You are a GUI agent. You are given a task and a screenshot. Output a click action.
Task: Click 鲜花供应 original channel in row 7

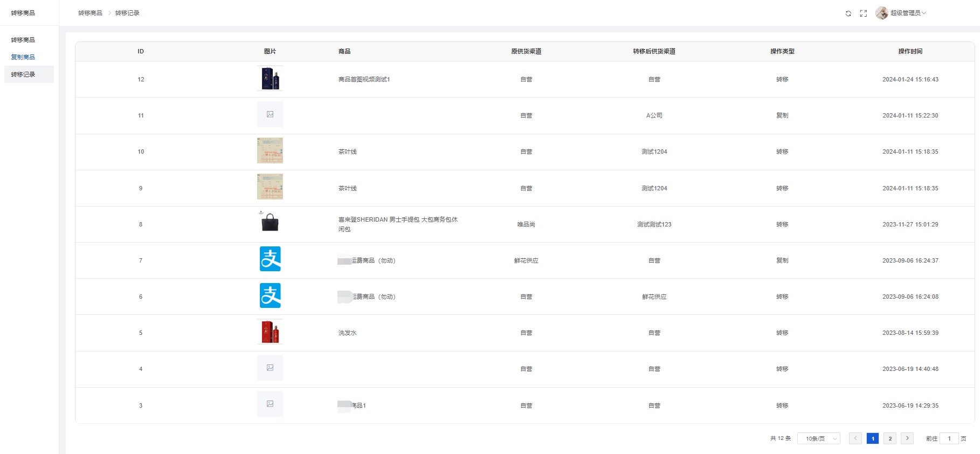coord(526,261)
